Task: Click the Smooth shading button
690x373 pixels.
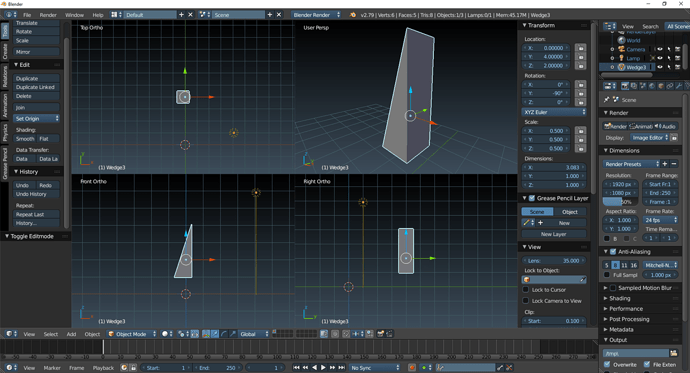Action: click(25, 139)
